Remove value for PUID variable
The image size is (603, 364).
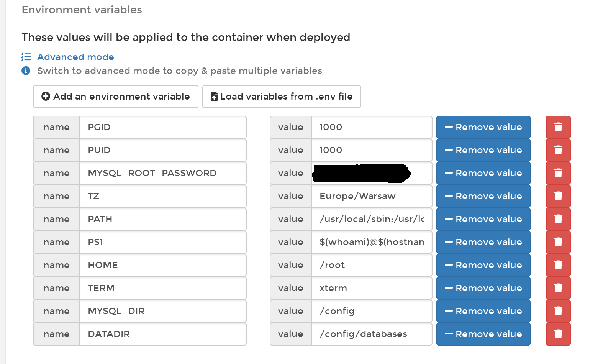[x=483, y=150]
